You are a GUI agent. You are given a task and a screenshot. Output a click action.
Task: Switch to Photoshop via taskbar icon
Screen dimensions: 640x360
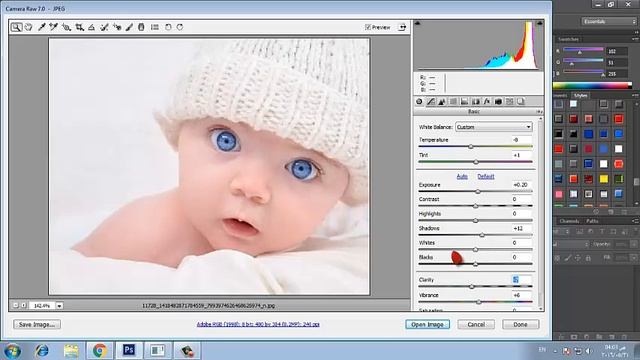click(129, 351)
